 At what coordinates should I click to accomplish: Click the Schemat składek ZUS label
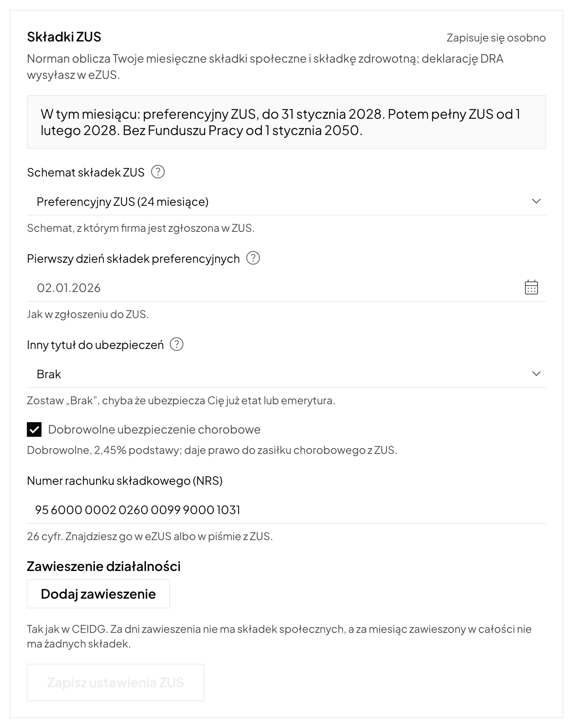(x=86, y=172)
